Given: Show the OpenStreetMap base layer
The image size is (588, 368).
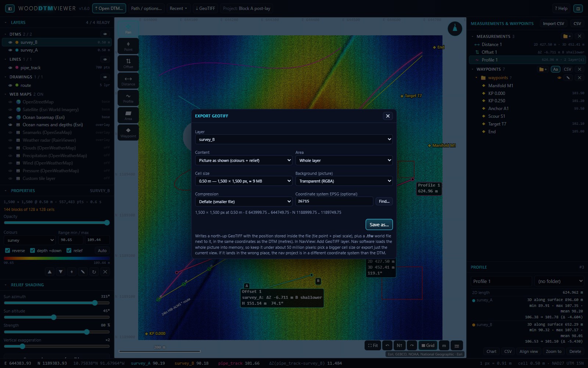Looking at the screenshot, I should pyautogui.click(x=10, y=102).
